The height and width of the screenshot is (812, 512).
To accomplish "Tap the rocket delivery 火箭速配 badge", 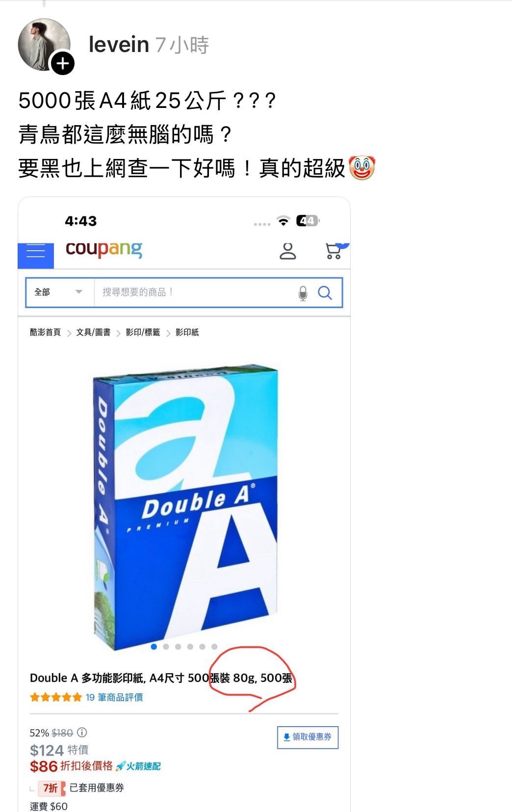I will 138,766.
